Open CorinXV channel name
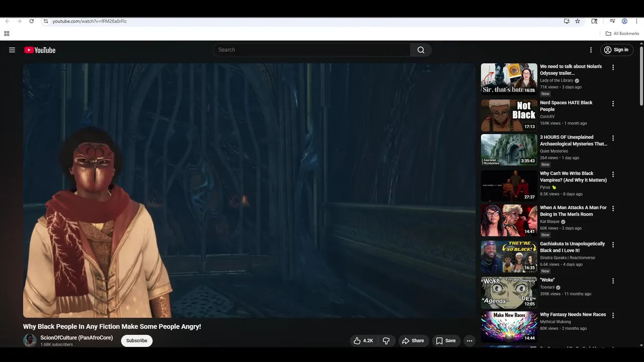644x362 pixels. [547, 117]
